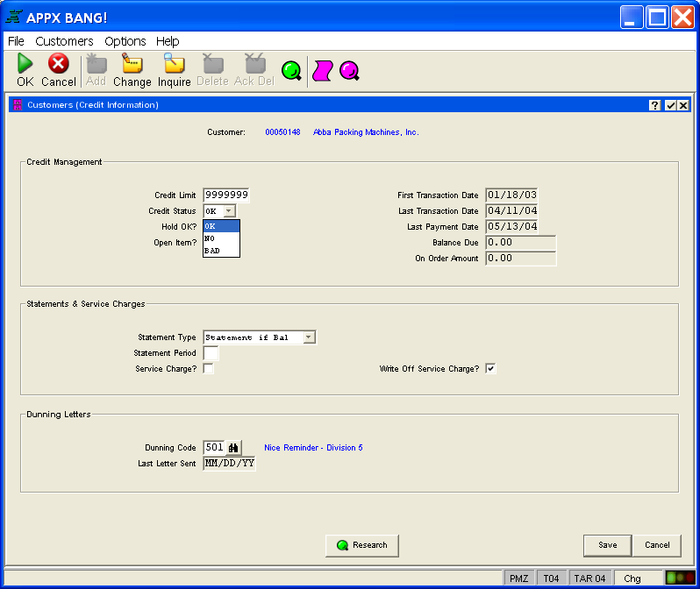Close the Customers Credit Information panel
This screenshot has height=589, width=700.
tap(683, 105)
